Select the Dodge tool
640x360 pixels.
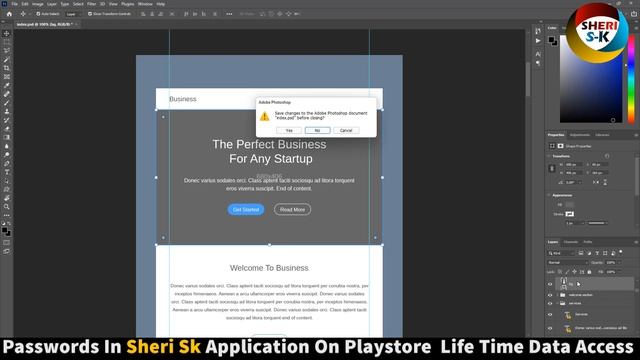(7, 155)
